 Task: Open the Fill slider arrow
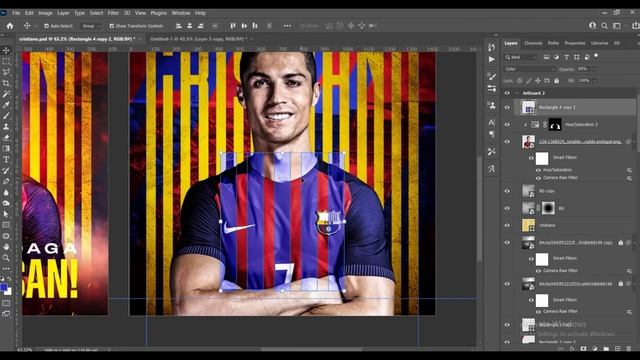tap(594, 81)
